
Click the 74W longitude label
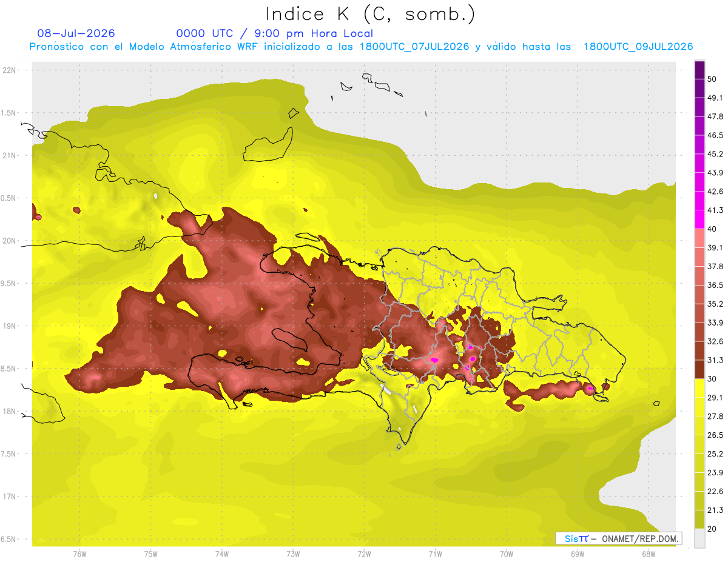221,554
